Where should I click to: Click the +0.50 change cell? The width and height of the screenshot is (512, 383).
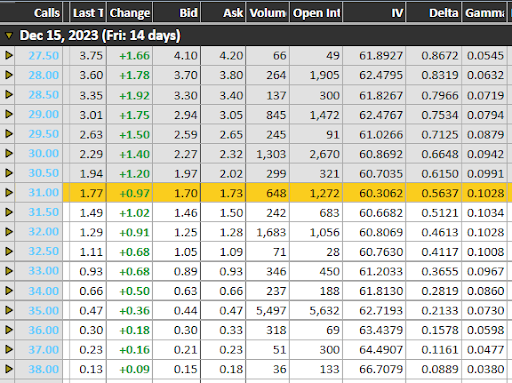(130, 291)
